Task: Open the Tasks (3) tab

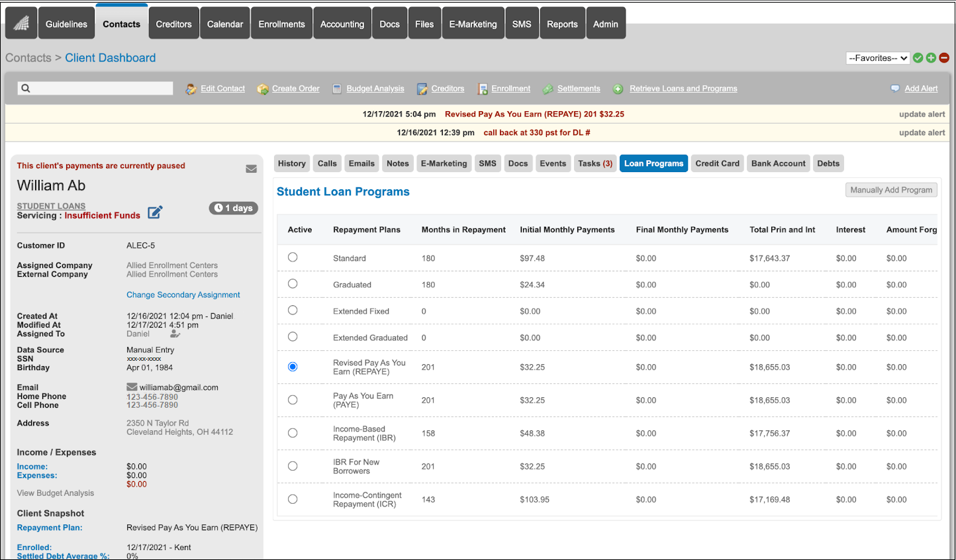Action: (595, 163)
